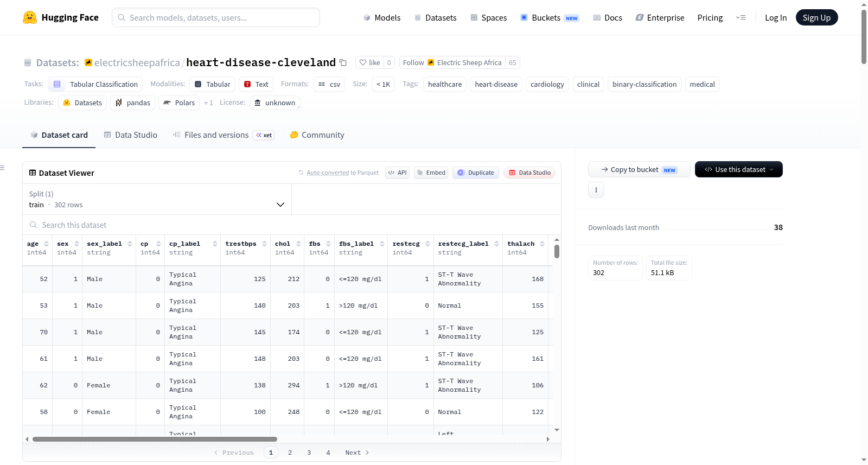Click the Search this dataset field
The image size is (868, 465).
292,225
